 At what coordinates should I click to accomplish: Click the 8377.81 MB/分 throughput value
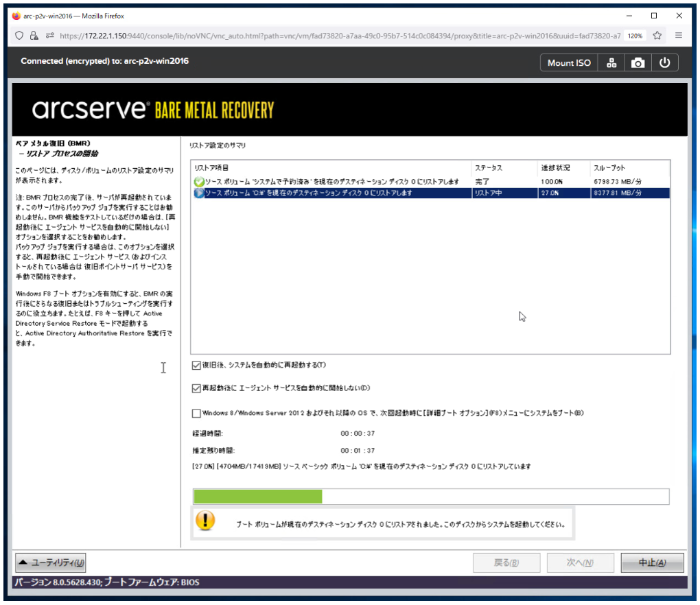point(618,193)
